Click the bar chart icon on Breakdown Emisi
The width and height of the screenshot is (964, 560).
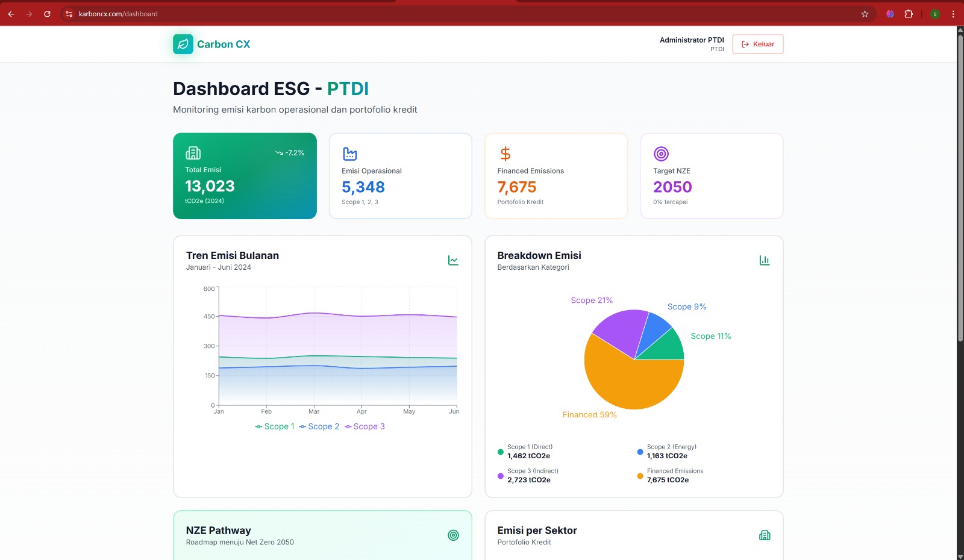point(765,260)
